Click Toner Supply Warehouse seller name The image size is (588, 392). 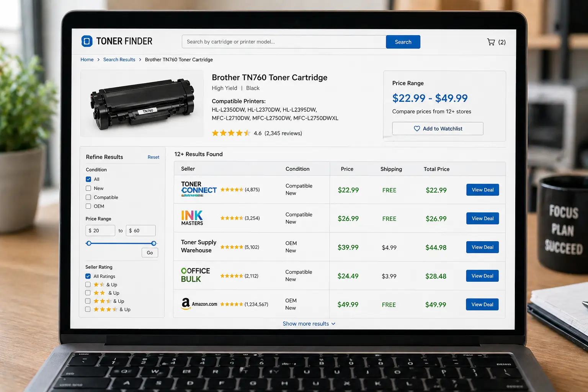(x=199, y=246)
